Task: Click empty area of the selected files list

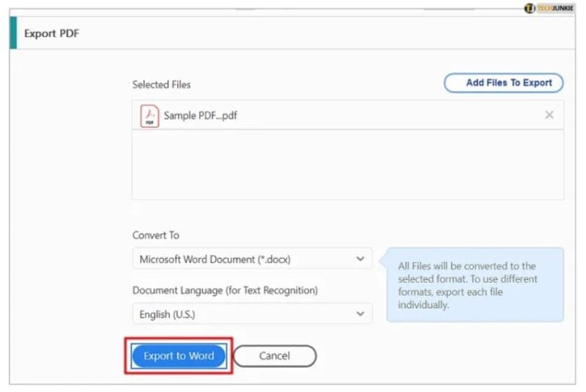Action: click(347, 165)
